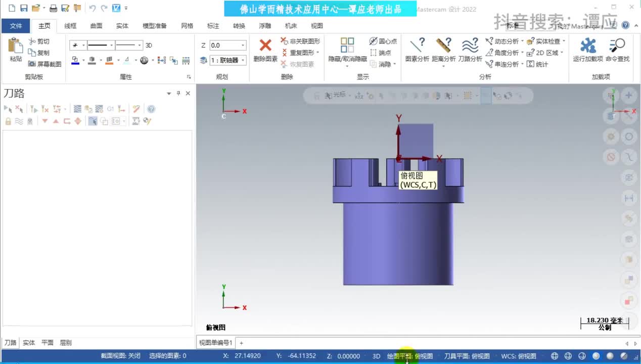Click 图素分析 entity analysis icon
Viewport: 641px width, 364px height.
[417, 45]
